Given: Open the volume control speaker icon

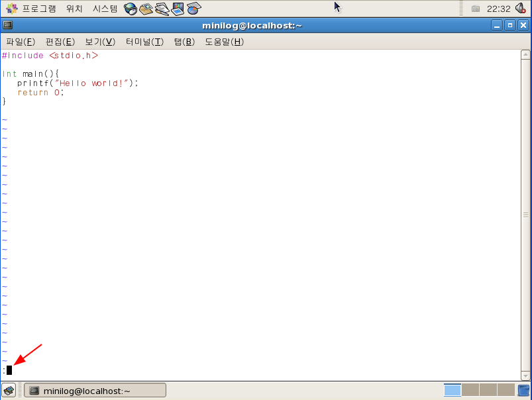Looking at the screenshot, I should tap(521, 9).
